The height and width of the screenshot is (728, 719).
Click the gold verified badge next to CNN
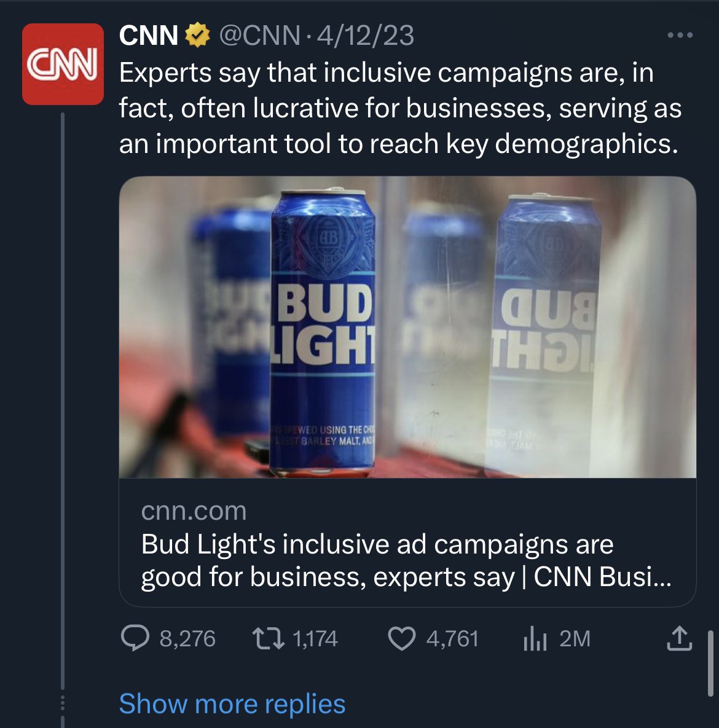click(198, 36)
